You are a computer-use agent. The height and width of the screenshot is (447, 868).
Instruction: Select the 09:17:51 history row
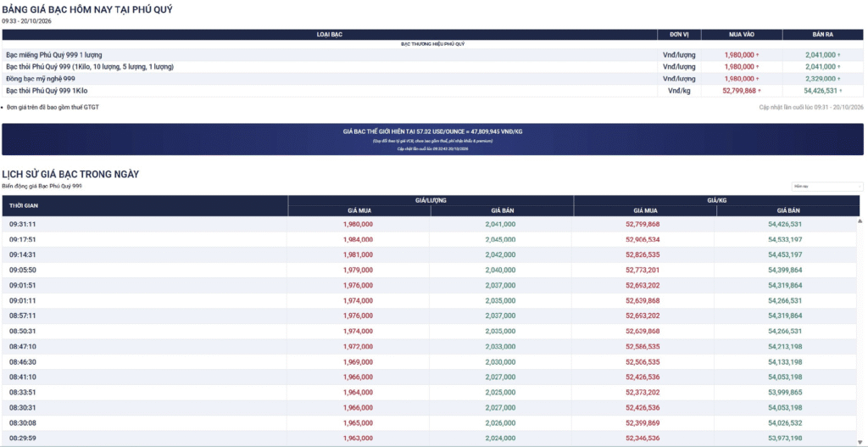click(x=429, y=239)
